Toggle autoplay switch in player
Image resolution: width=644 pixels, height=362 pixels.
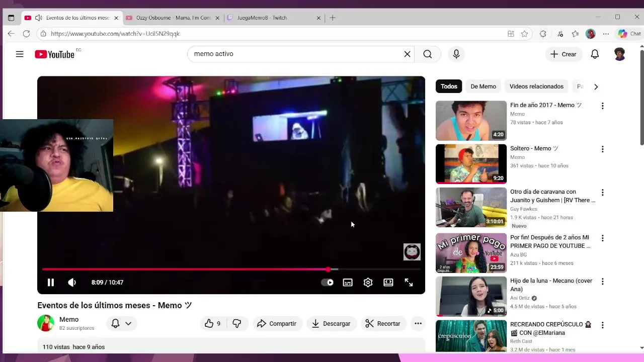327,283
